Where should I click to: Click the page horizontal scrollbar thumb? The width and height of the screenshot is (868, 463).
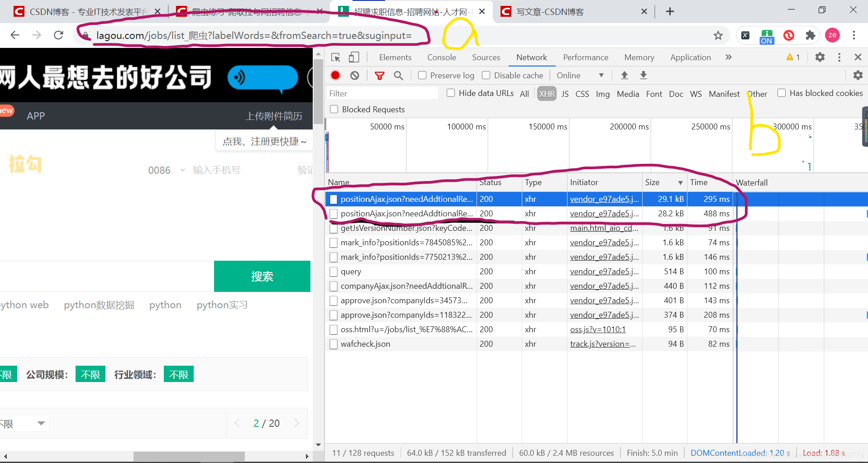coord(189,456)
